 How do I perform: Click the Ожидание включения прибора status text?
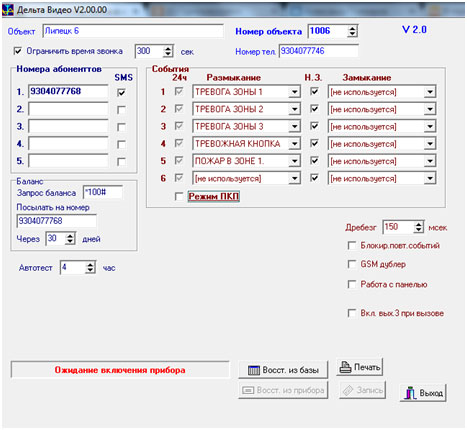pyautogui.click(x=120, y=370)
